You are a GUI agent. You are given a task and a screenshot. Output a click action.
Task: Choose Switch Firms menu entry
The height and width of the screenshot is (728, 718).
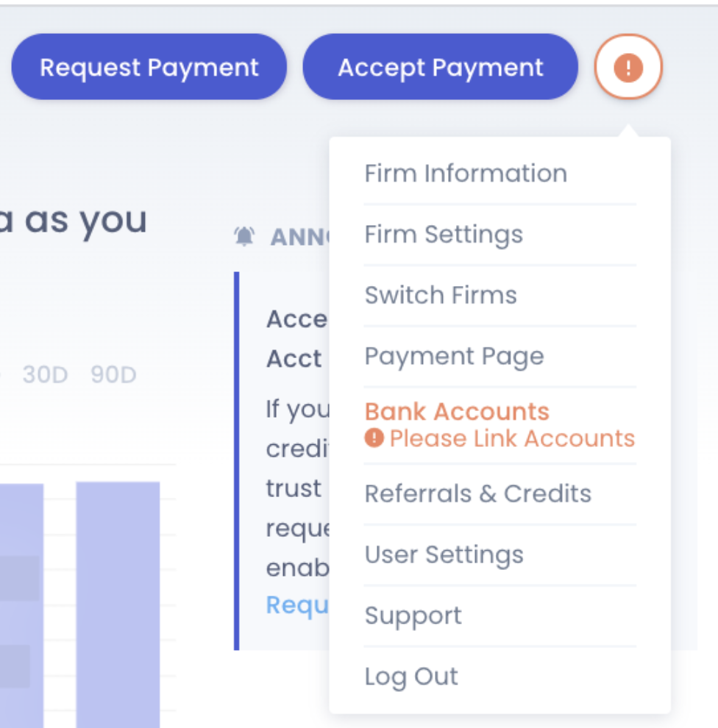pos(441,296)
